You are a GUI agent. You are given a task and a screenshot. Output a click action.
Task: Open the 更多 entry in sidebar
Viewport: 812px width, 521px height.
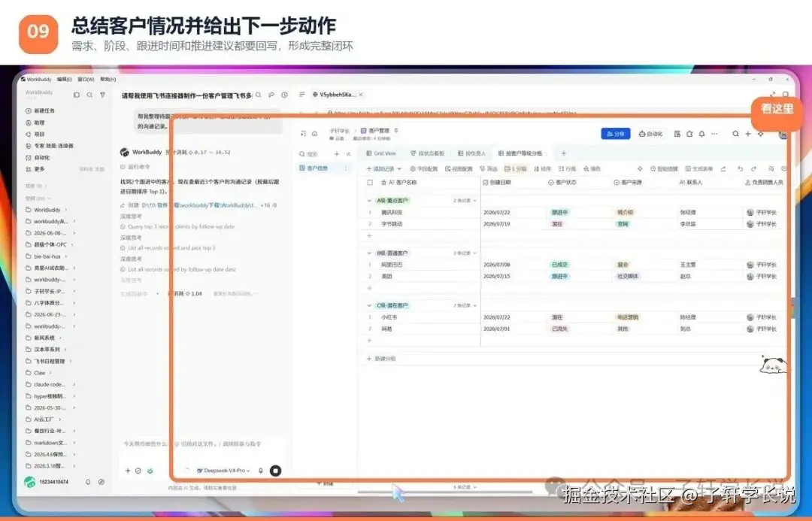(x=35, y=169)
